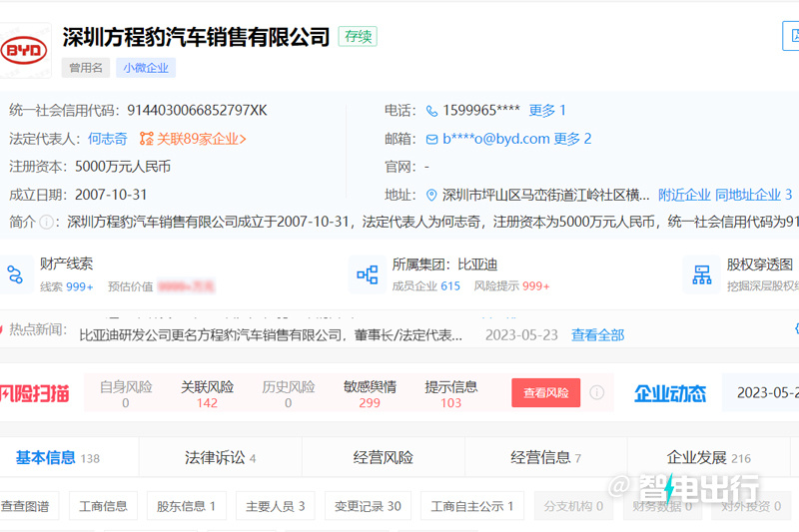Open 工商自主公示 1 sub-tab

tap(471, 506)
